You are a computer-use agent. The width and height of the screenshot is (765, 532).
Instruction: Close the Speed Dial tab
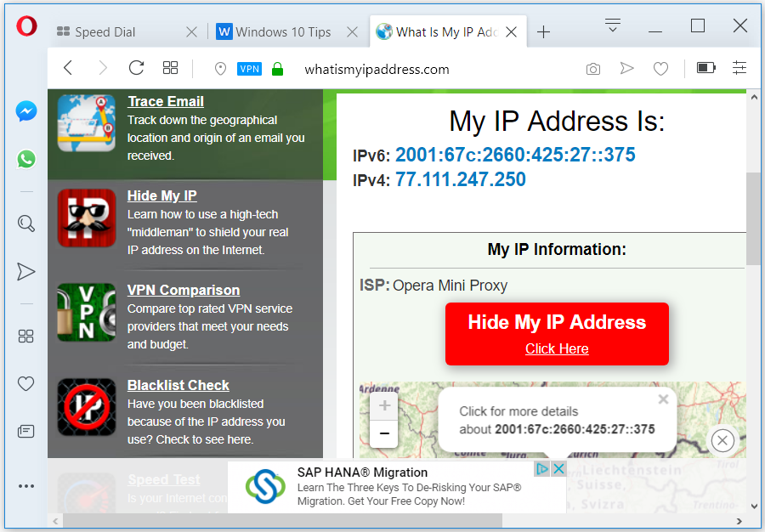[x=192, y=32]
